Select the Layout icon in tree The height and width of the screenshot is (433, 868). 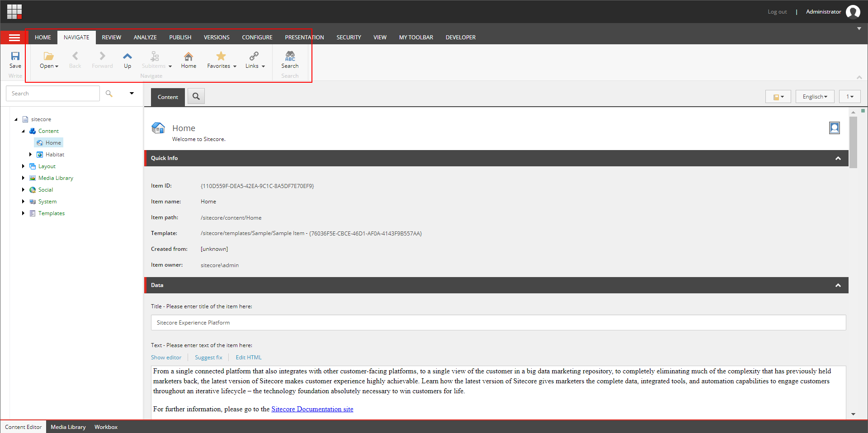tap(33, 166)
